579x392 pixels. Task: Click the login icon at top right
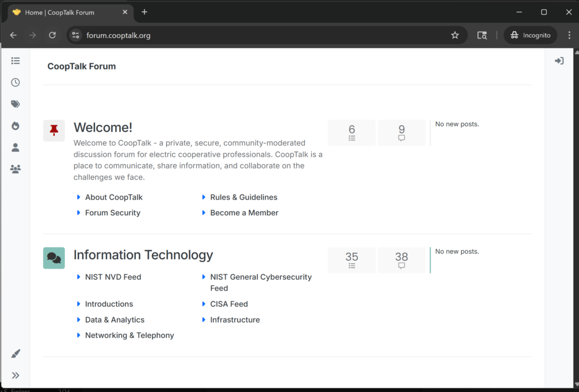(559, 61)
